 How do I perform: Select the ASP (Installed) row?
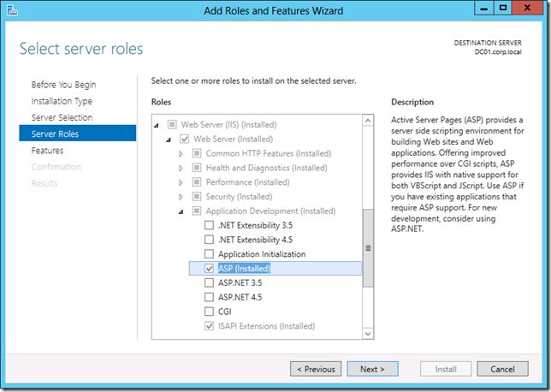244,269
